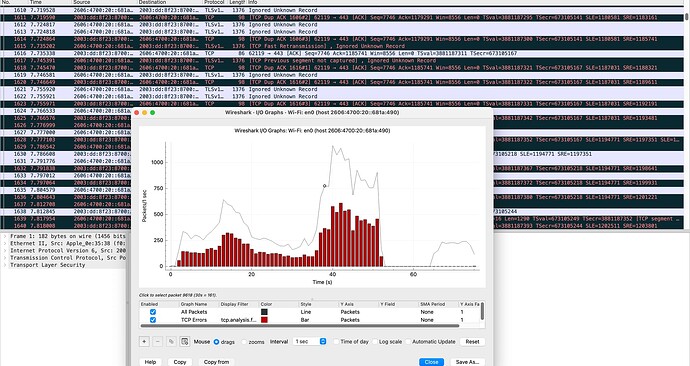Image resolution: width=690 pixels, height=366 pixels.
Task: Select packet number 1613 in the packet list
Action: (x=342, y=32)
